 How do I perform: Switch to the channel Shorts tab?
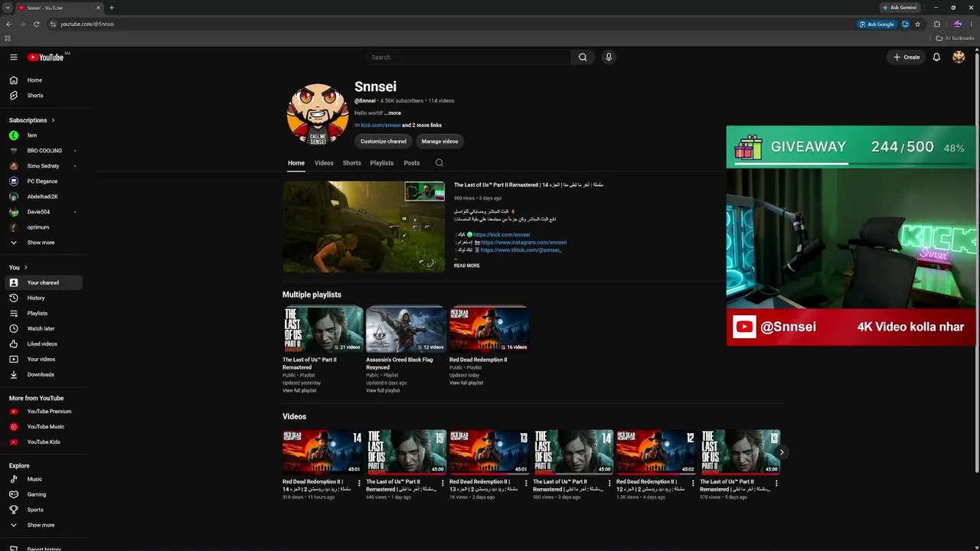coord(352,163)
